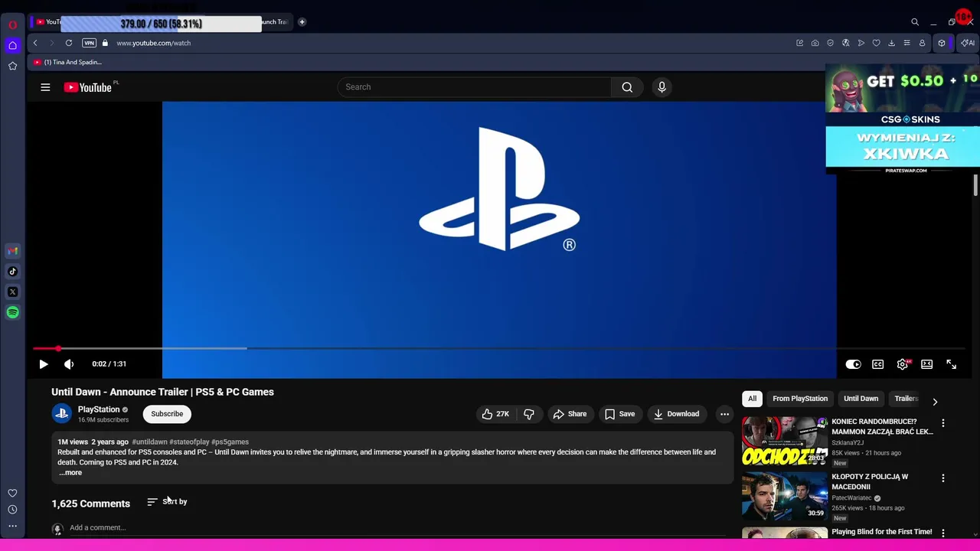Download the video

(x=676, y=414)
